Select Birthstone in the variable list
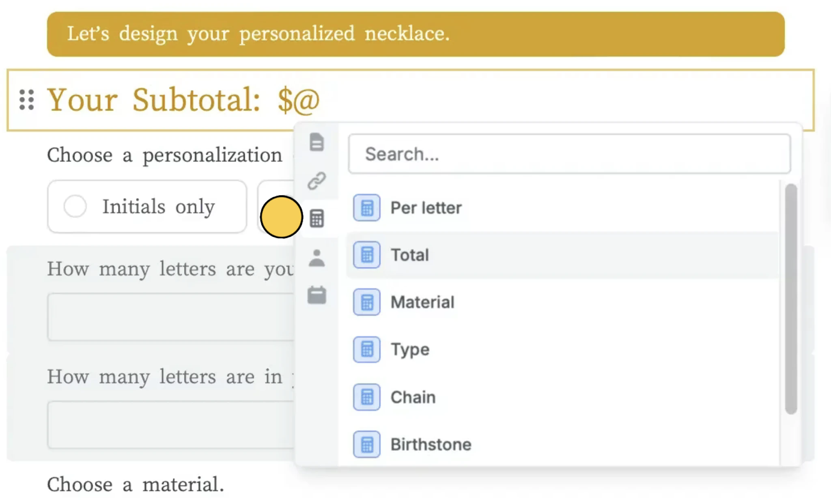 click(431, 444)
